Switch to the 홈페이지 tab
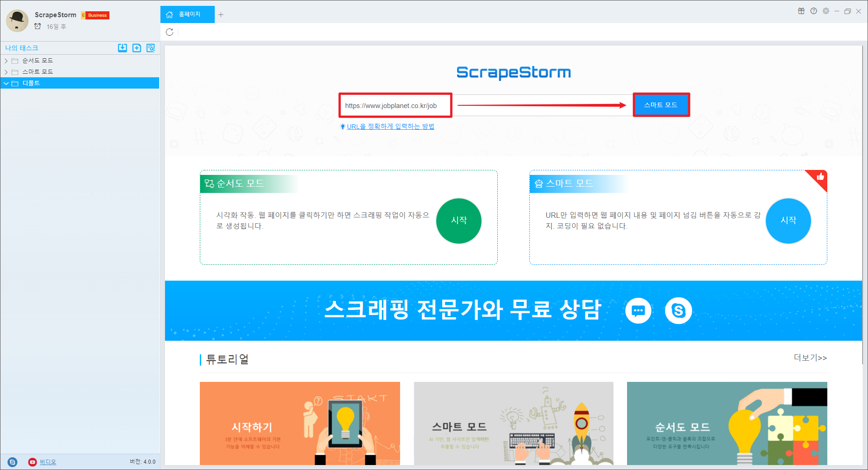 [187, 14]
